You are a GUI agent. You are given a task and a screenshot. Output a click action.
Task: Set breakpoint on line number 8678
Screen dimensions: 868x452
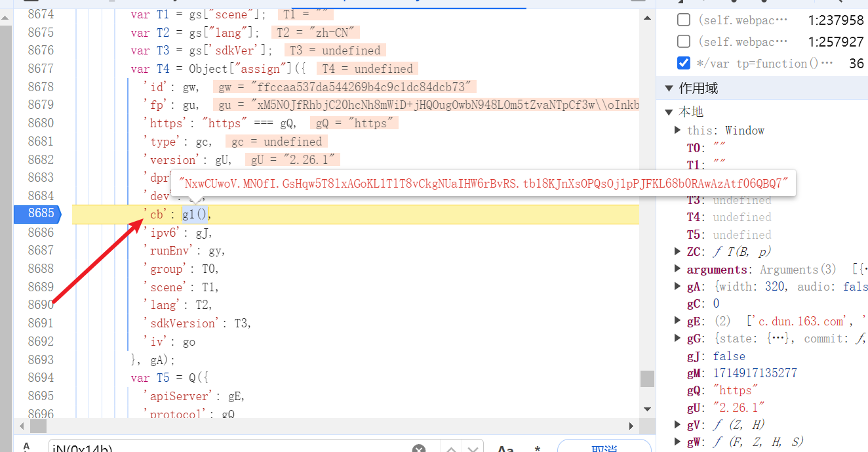(41, 87)
